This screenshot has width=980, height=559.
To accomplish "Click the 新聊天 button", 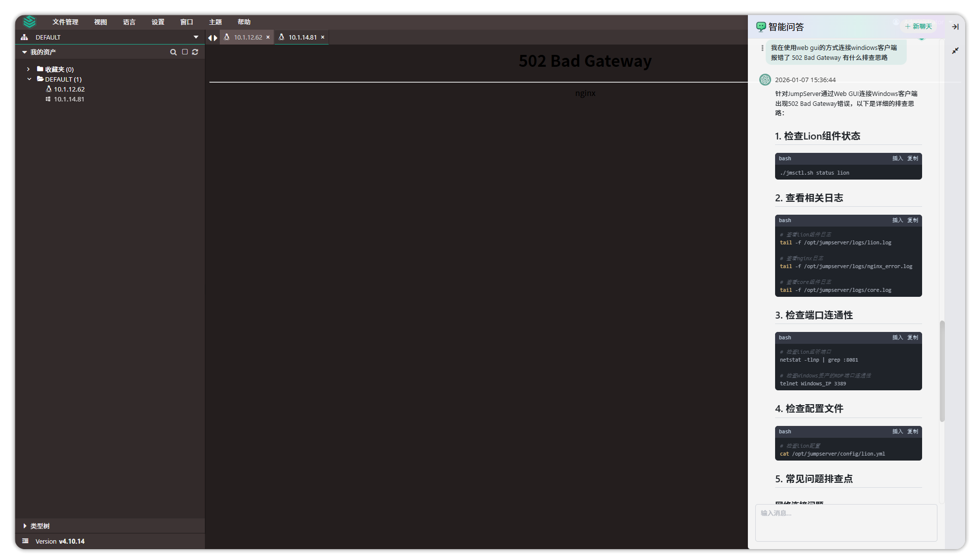I will click(919, 26).
